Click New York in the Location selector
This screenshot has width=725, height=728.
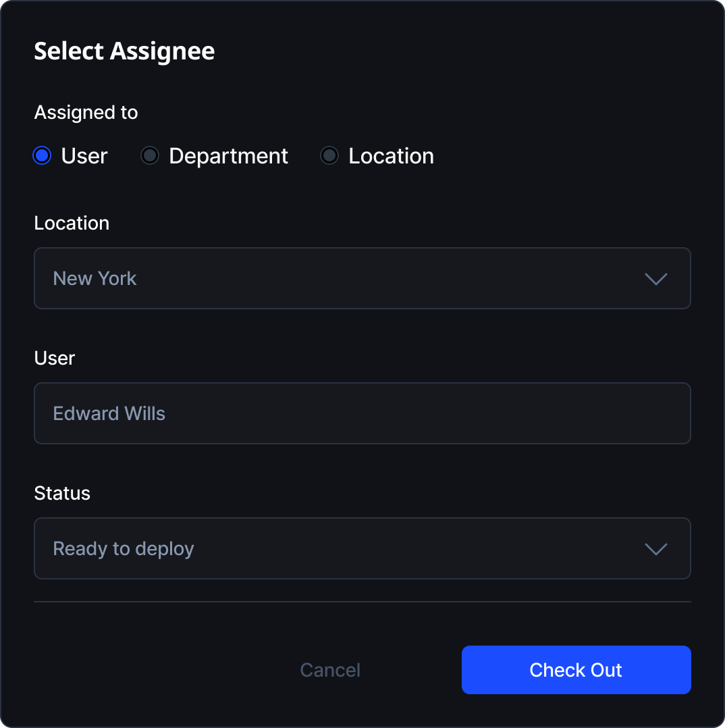click(x=95, y=278)
